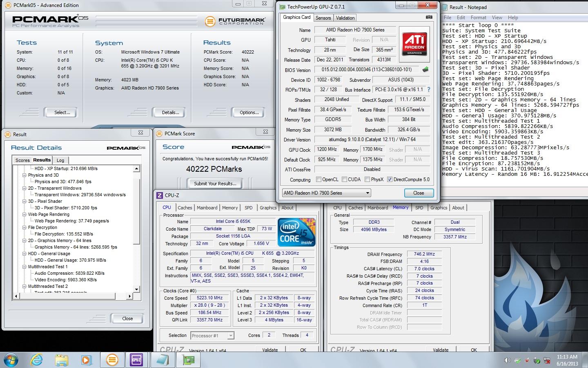Open the Processor #1 selection dropdown
This screenshot has height=368, width=588.
(212, 336)
